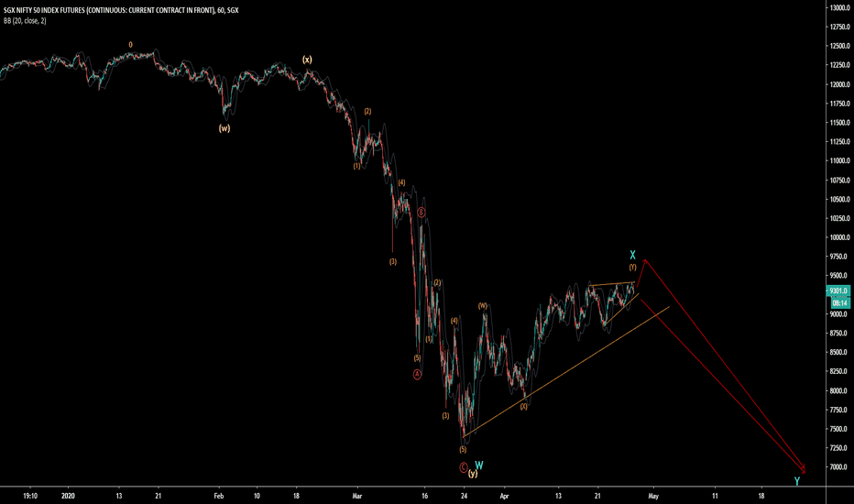Select the red circled C wave label
This screenshot has height=504, width=854.
click(x=464, y=467)
